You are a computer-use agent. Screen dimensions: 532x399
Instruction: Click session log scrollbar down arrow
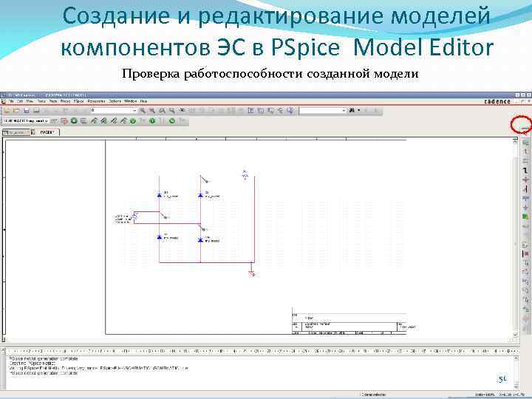pyautogui.click(x=516, y=386)
